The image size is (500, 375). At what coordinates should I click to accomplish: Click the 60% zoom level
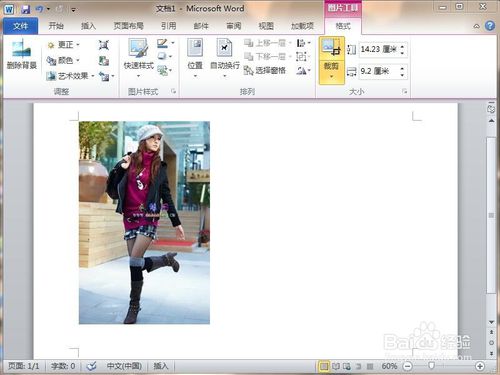pos(389,366)
